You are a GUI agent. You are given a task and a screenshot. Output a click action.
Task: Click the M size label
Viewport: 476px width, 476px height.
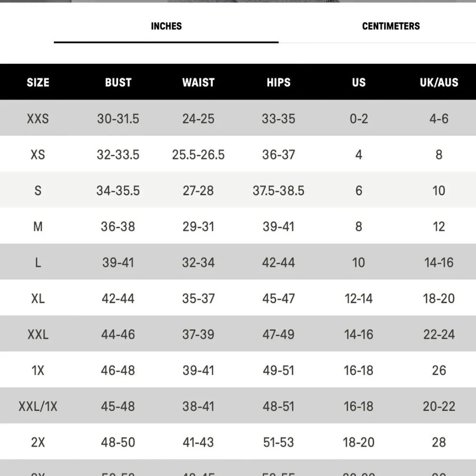click(x=38, y=227)
